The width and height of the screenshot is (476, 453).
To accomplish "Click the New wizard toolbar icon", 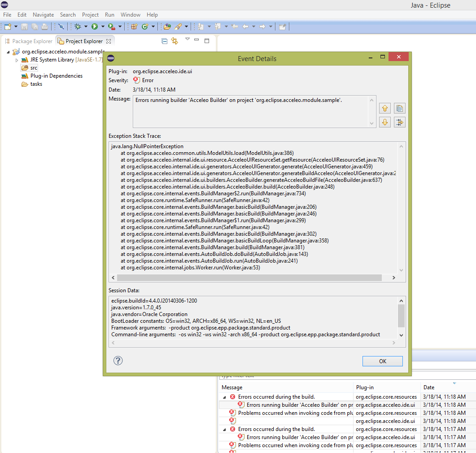I will pyautogui.click(x=8, y=27).
